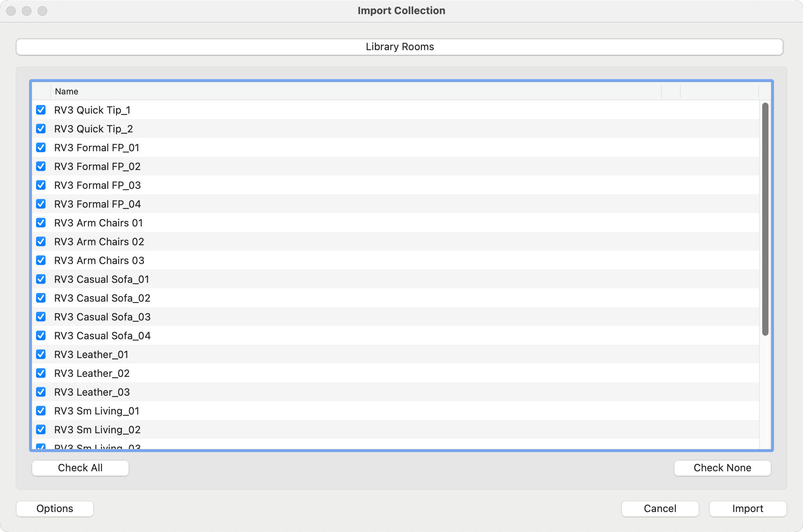Select the RV3 Sm Living_02 row
Viewport: 803px width, 532px height.
click(x=98, y=430)
